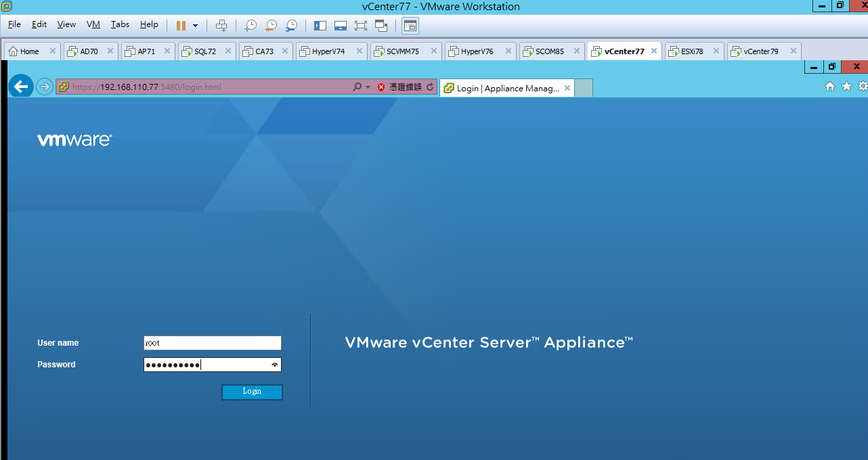Open the View menu
This screenshot has width=868, height=460.
(66, 24)
